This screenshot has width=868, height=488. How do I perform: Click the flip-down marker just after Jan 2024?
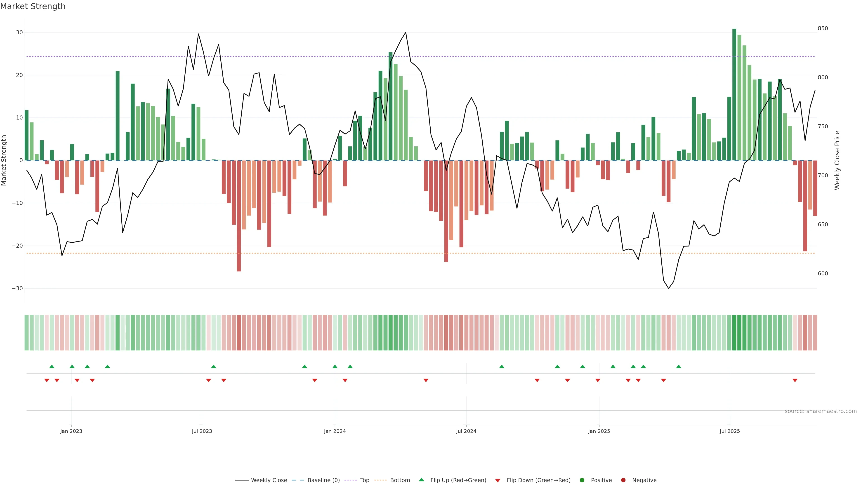point(345,380)
